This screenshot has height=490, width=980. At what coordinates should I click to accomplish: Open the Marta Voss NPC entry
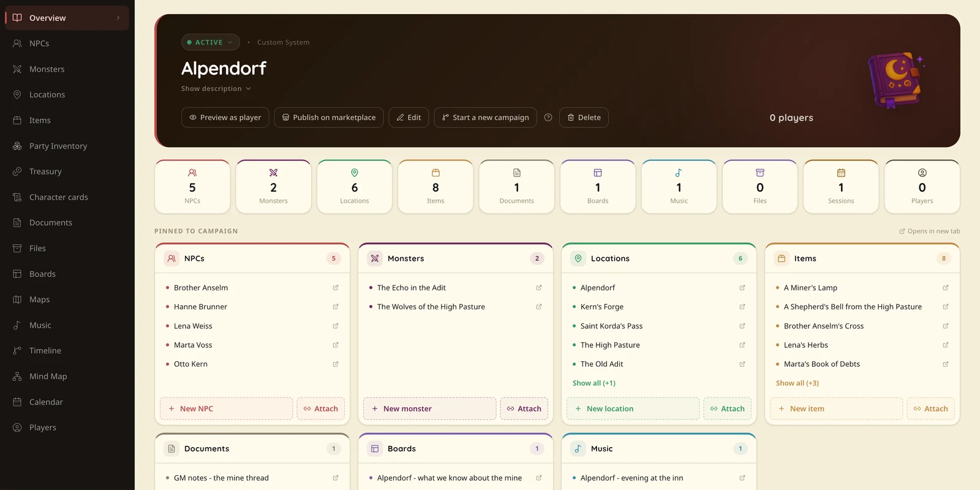(x=252, y=345)
